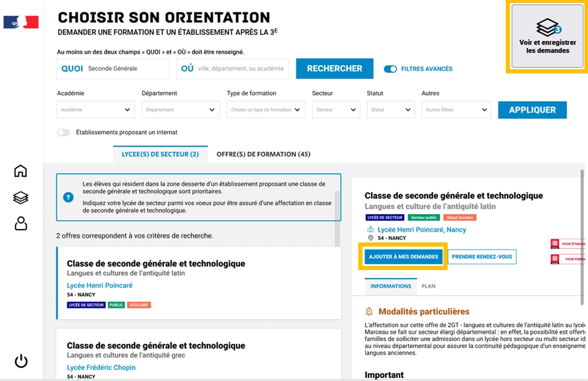This screenshot has height=381, width=588.
Task: Click Ajouter à mes demandes button
Action: tap(404, 257)
